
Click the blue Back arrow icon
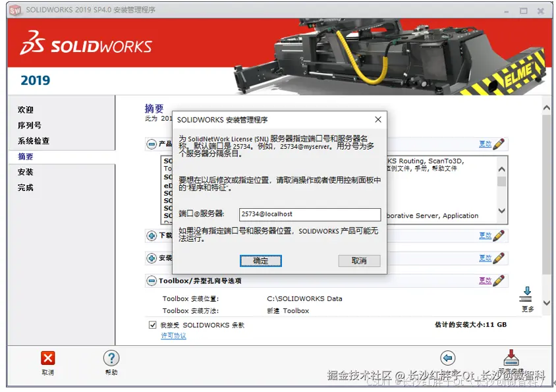coord(448,358)
